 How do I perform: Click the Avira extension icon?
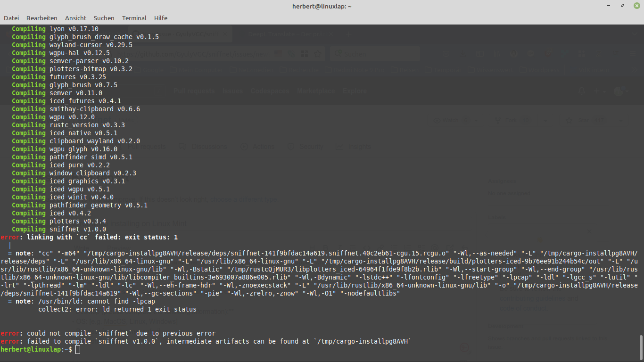[x=564, y=53]
